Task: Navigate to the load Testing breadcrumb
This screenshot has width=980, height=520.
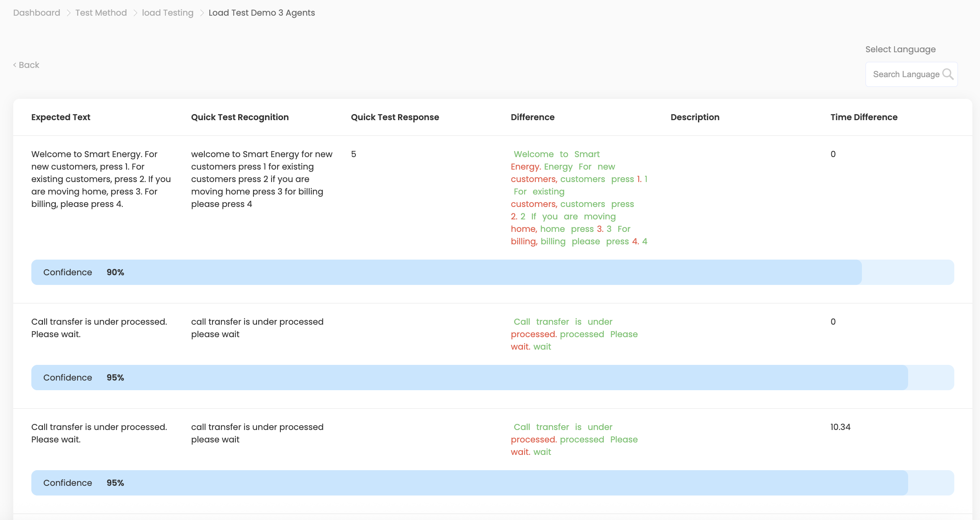Action: coord(167,13)
